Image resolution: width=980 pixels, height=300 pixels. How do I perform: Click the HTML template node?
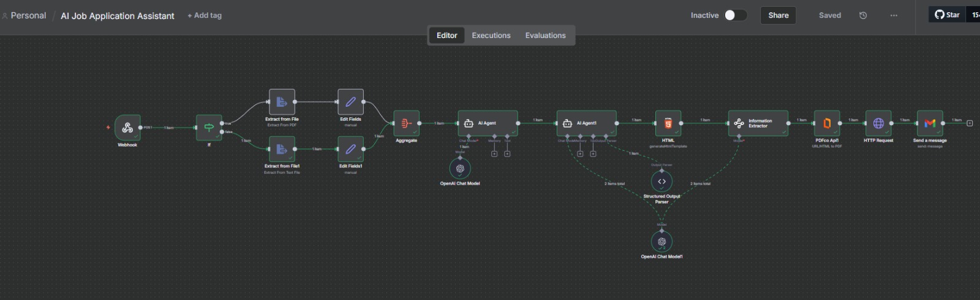click(668, 123)
